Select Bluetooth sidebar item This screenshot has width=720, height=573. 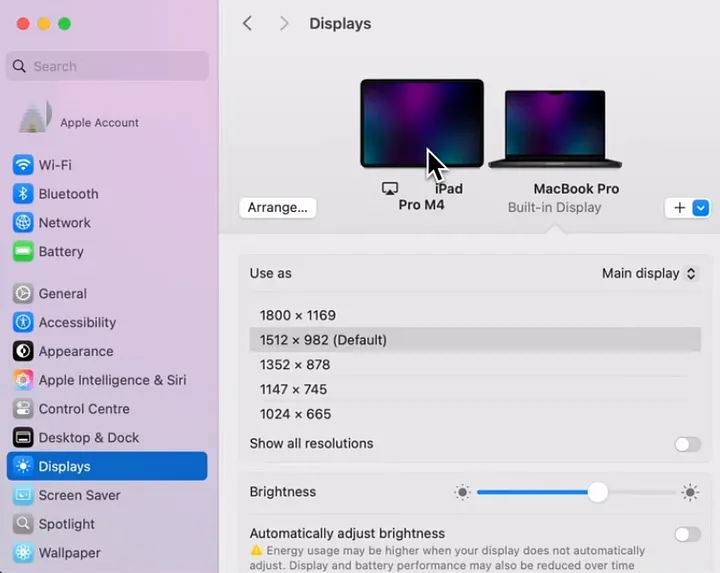[x=107, y=194]
